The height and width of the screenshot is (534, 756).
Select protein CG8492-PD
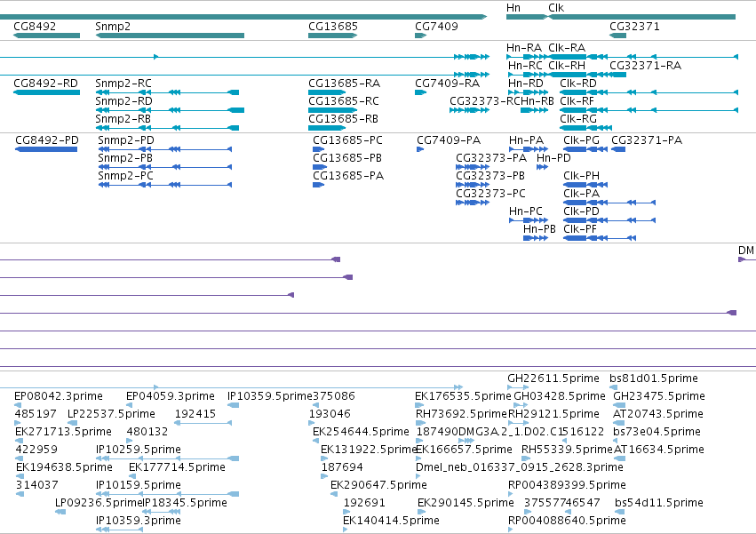tap(47, 140)
